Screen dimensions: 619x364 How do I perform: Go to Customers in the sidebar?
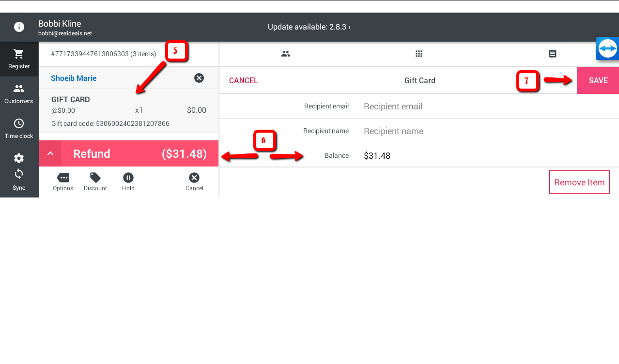tap(19, 94)
